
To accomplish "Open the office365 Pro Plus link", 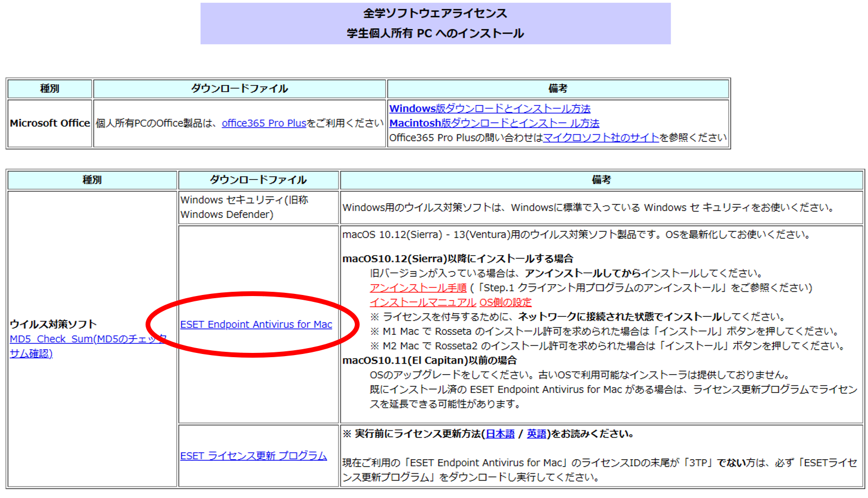I will (264, 123).
